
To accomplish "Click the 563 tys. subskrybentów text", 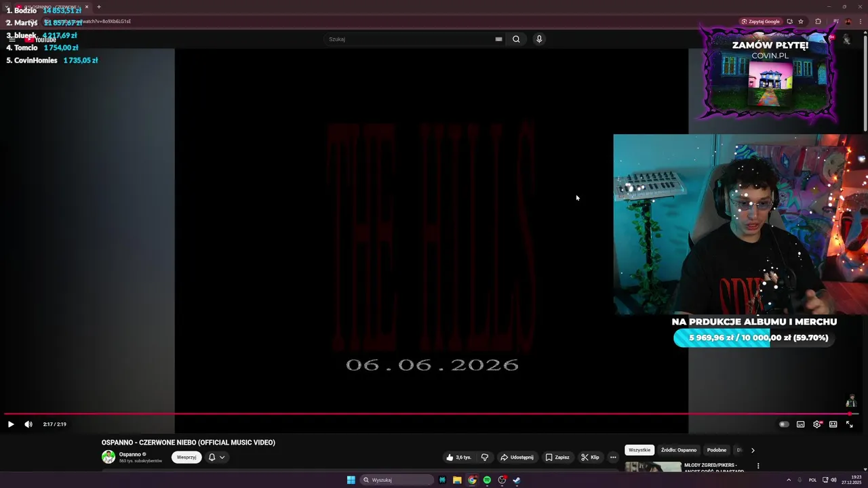I will point(140,461).
